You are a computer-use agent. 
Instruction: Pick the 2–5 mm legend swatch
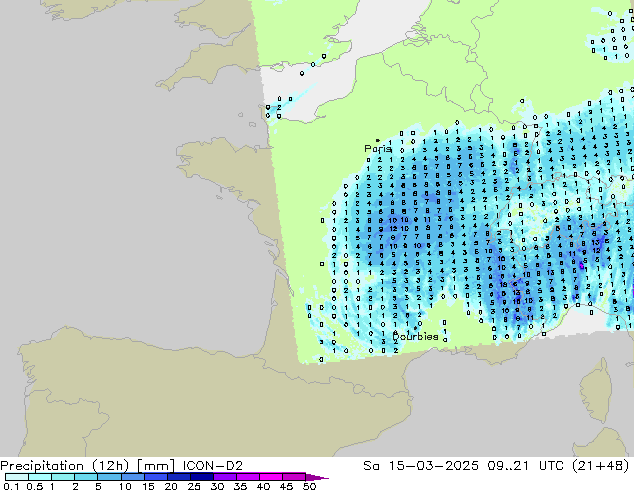coord(86,477)
